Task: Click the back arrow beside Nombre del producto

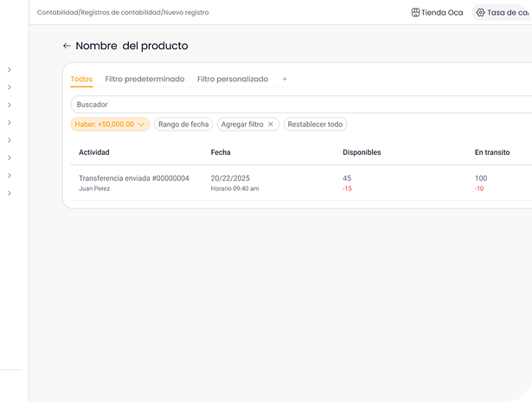Action: [x=67, y=46]
